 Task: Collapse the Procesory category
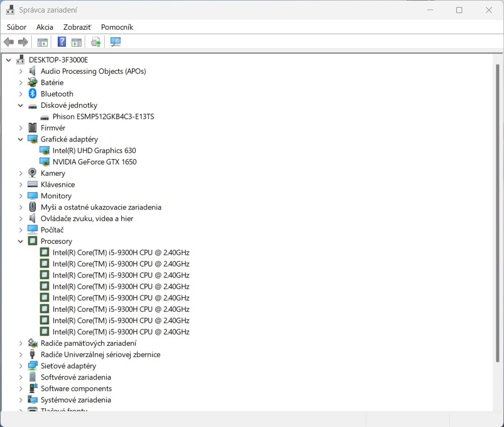[x=21, y=241]
